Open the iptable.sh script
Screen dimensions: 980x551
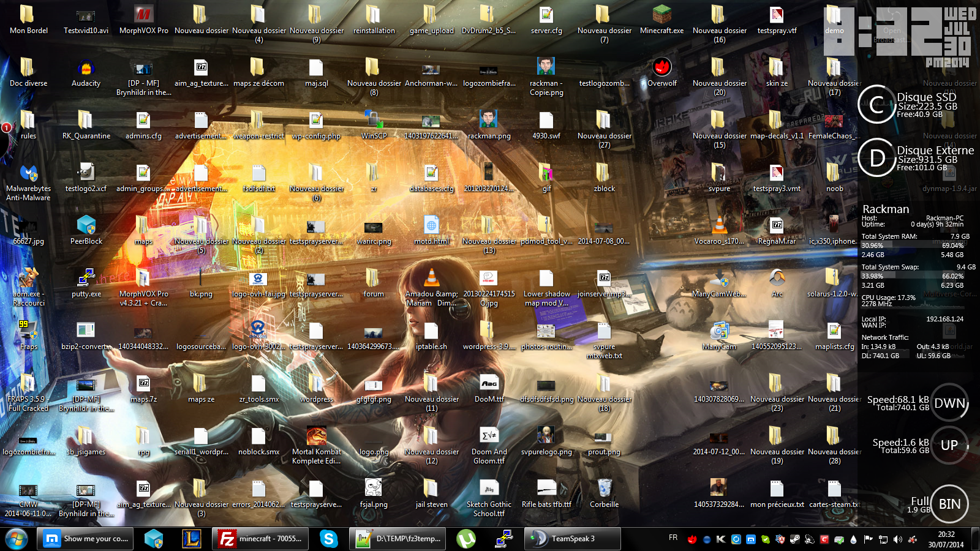point(431,336)
